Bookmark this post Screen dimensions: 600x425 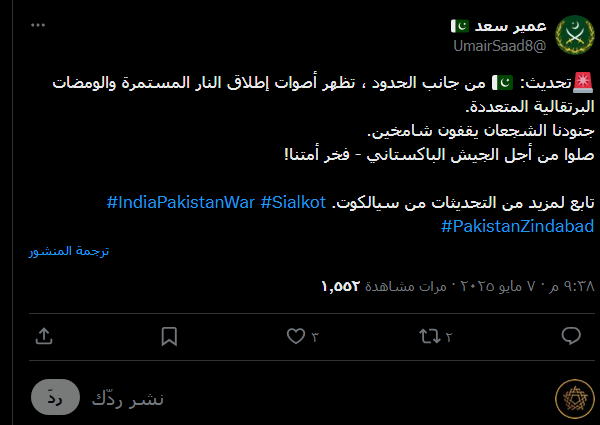(x=170, y=336)
